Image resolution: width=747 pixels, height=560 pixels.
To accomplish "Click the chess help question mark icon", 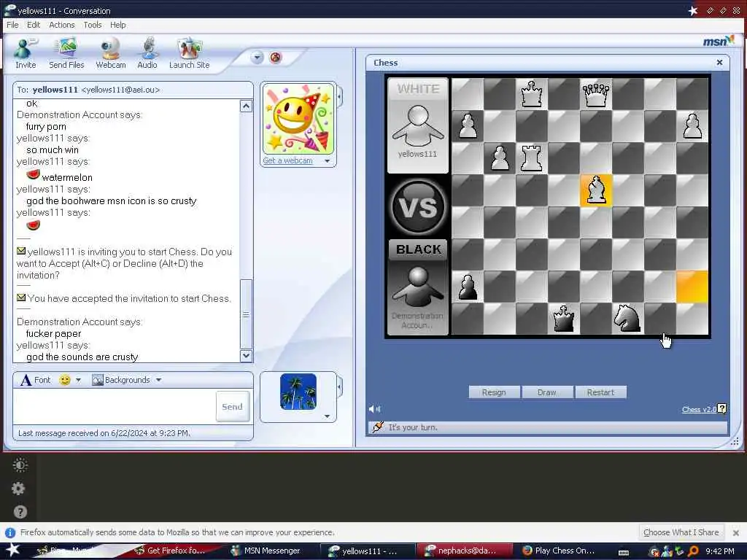I will tap(722, 408).
